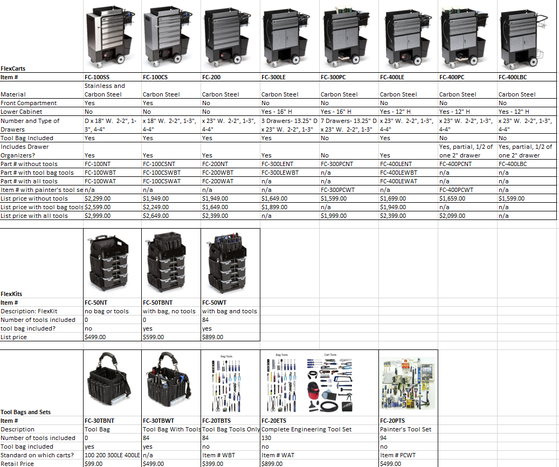Select the FC-200 item number cell

230,77
